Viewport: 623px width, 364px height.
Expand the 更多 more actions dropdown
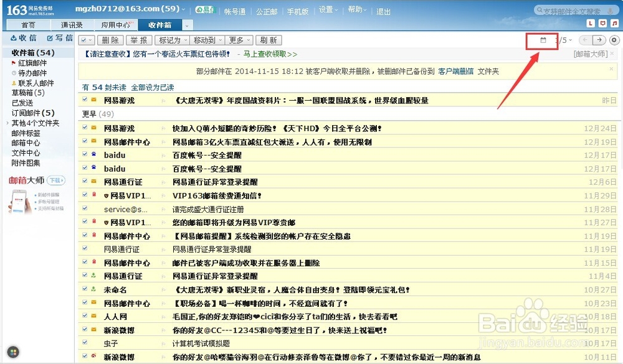click(238, 39)
